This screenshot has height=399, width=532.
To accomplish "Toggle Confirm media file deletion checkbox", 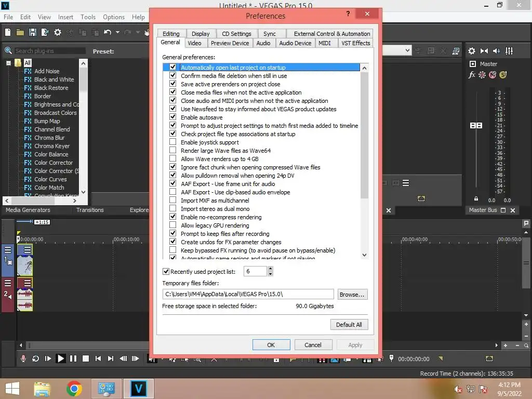I will coord(172,75).
